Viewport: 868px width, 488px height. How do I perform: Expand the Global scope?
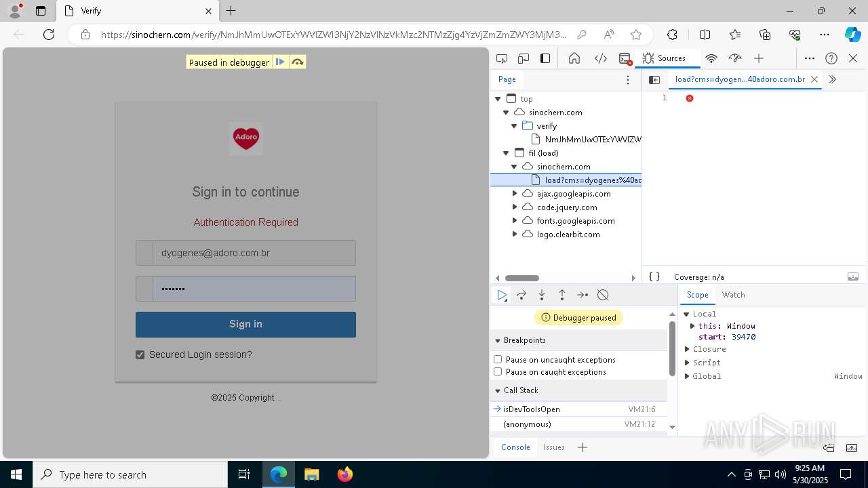687,376
